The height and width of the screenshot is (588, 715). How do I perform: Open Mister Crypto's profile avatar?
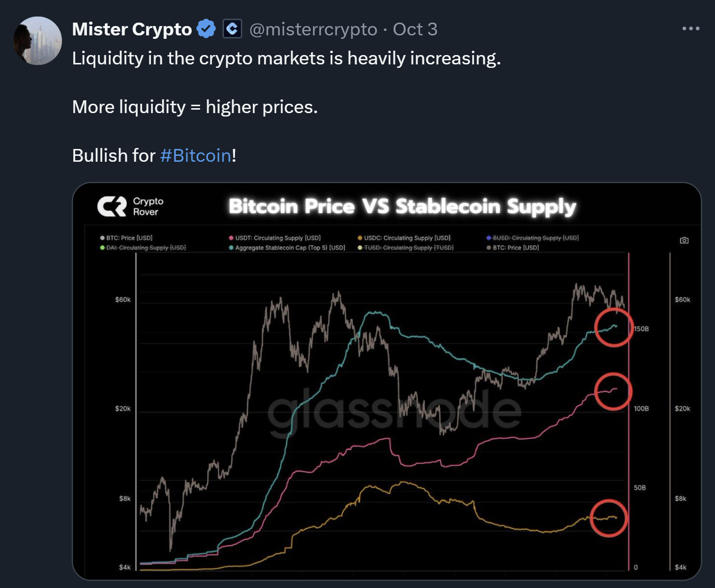coord(38,41)
